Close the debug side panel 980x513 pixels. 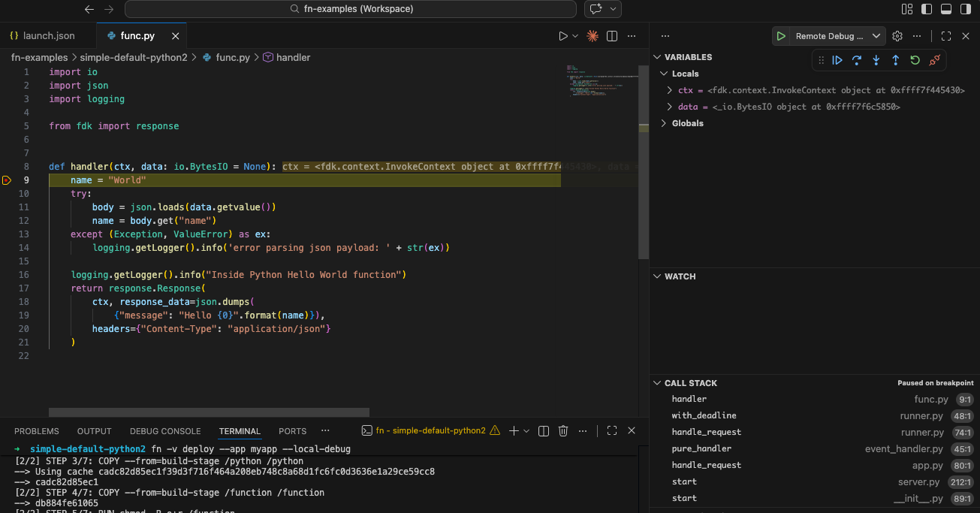pyautogui.click(x=966, y=36)
